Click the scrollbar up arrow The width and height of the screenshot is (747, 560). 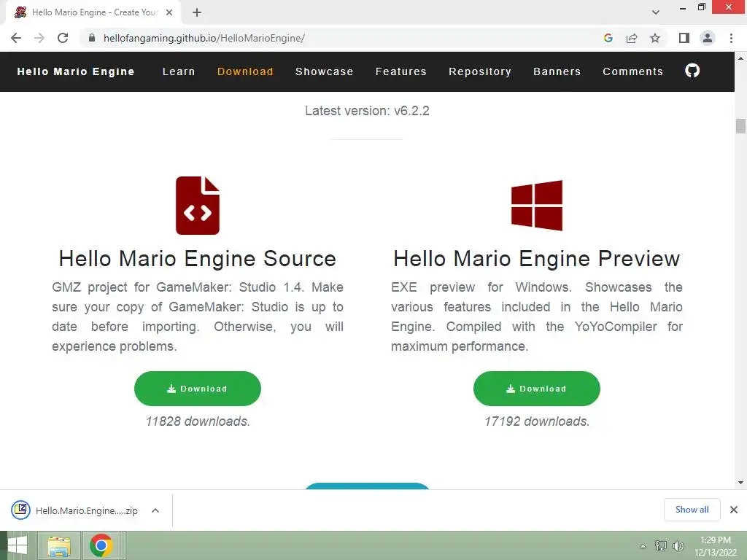740,58
